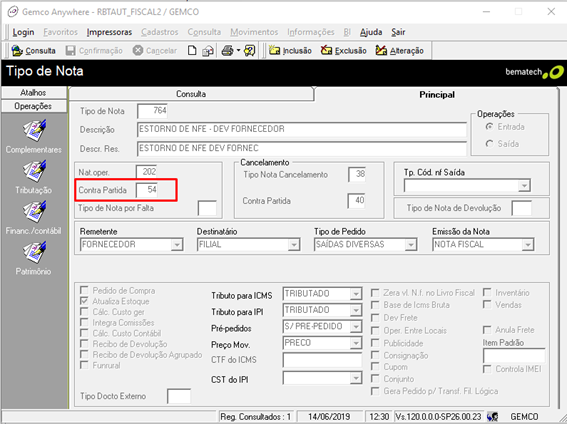Click the help question mark icon

(250, 51)
